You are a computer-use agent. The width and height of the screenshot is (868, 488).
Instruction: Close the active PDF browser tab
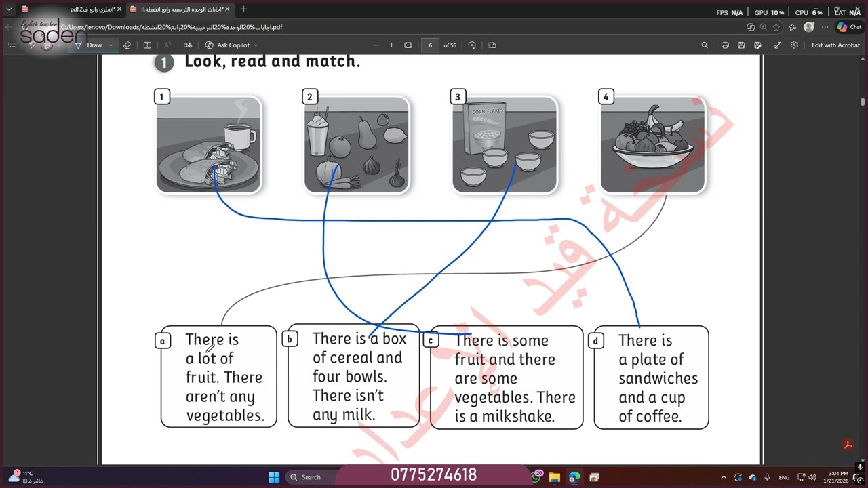pos(227,9)
